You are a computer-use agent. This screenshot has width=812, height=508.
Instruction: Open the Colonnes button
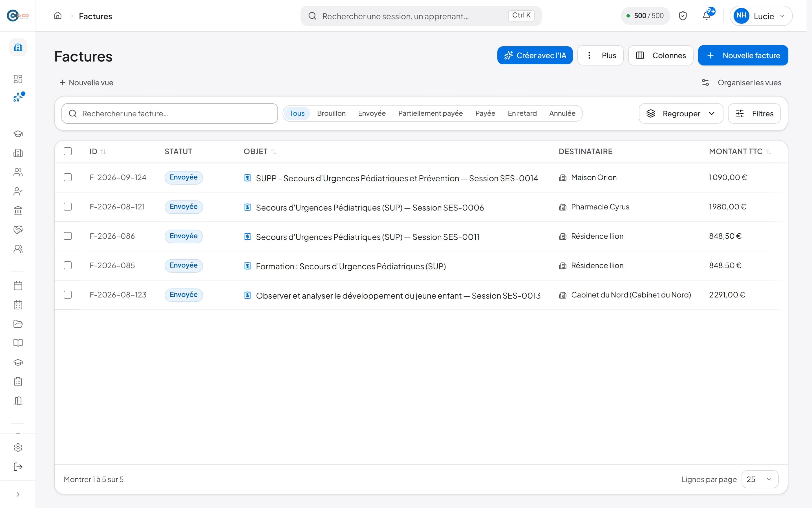(661, 55)
